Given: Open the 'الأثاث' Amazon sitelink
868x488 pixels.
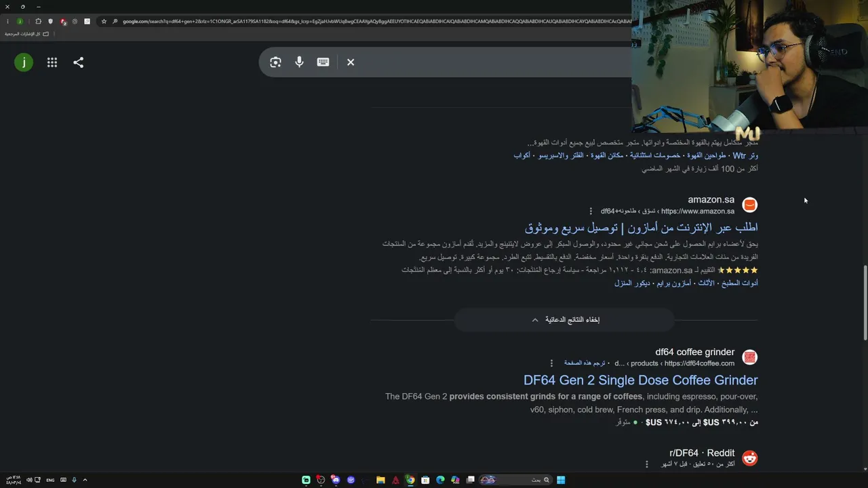Looking at the screenshot, I should (707, 283).
